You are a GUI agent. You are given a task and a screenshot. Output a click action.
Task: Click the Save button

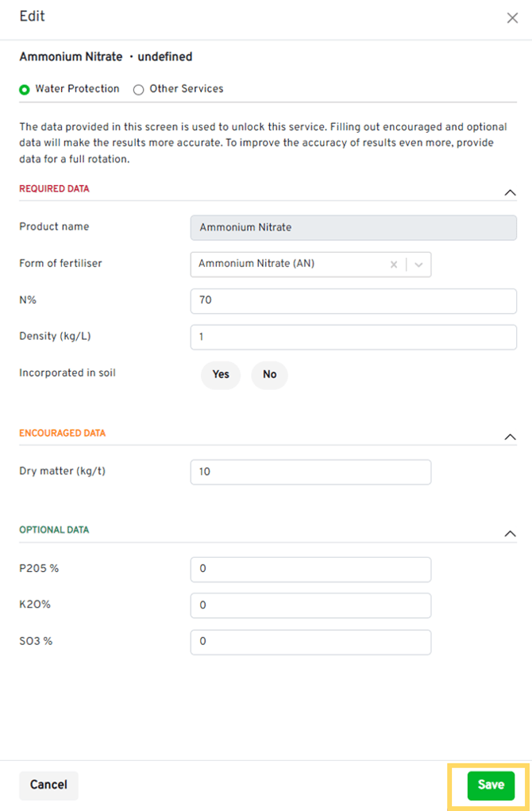point(491,785)
